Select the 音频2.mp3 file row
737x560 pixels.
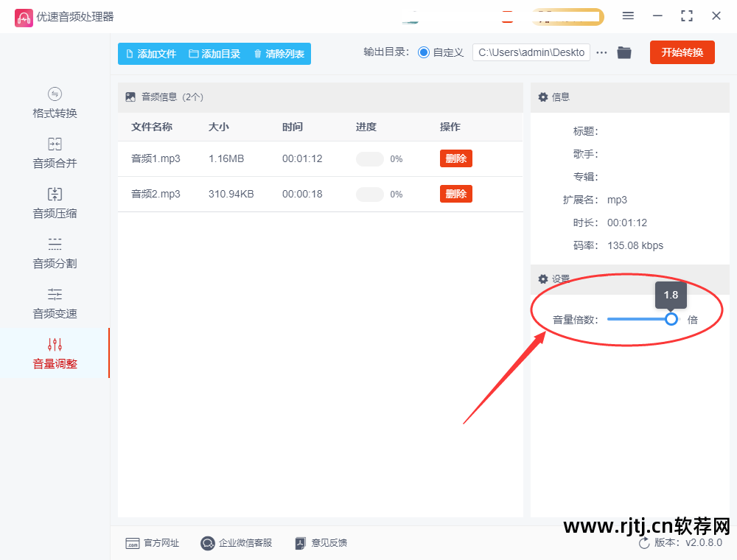pos(320,194)
